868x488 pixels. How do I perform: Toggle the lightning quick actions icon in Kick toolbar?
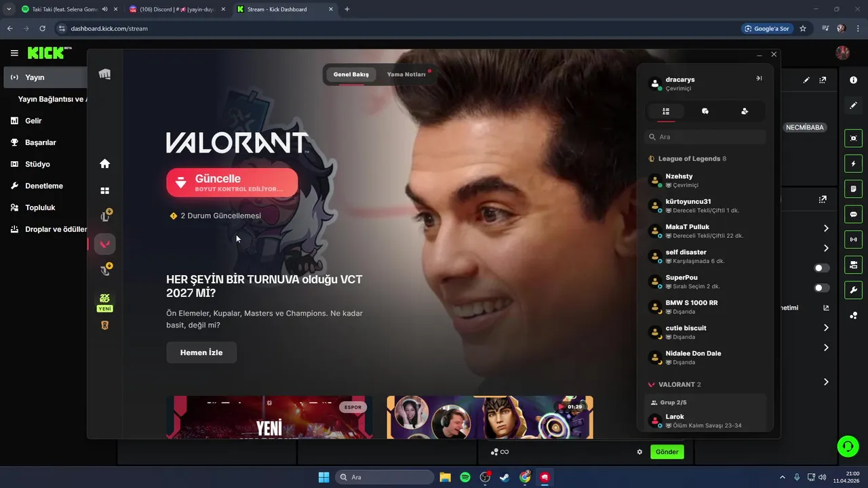click(853, 163)
